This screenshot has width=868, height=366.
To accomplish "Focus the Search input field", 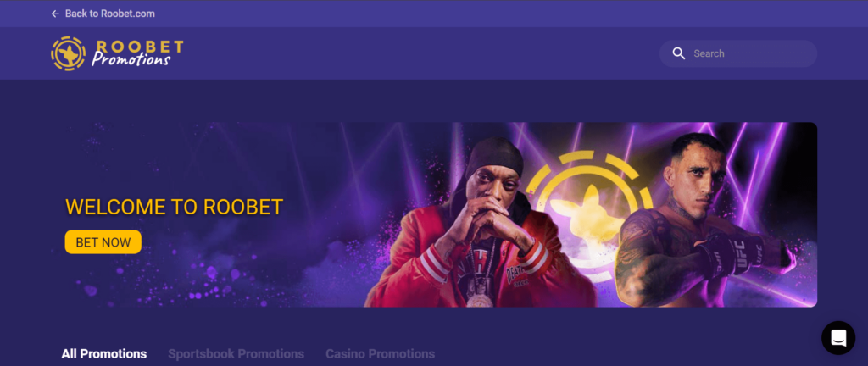I will coord(738,53).
